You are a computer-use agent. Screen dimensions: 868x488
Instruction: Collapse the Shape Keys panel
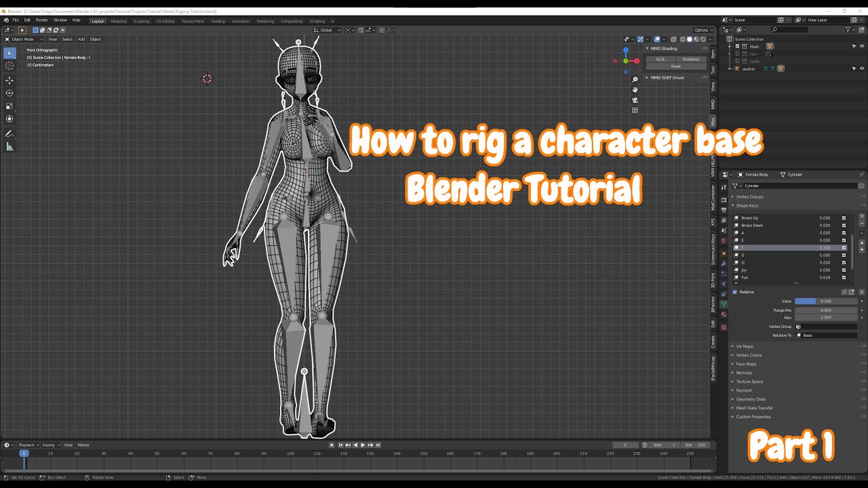point(746,205)
